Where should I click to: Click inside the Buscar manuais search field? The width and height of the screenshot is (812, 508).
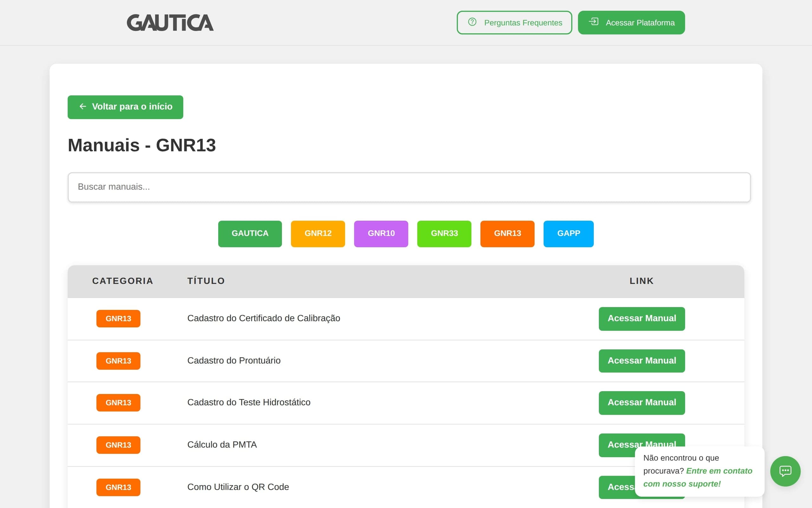click(x=409, y=187)
